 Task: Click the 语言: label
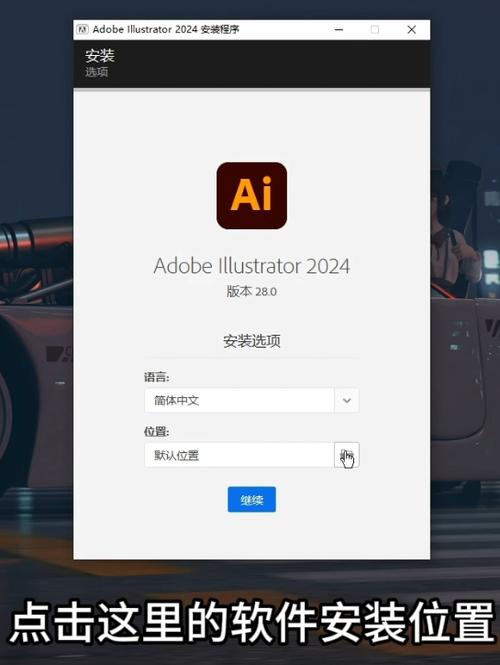pyautogui.click(x=156, y=377)
